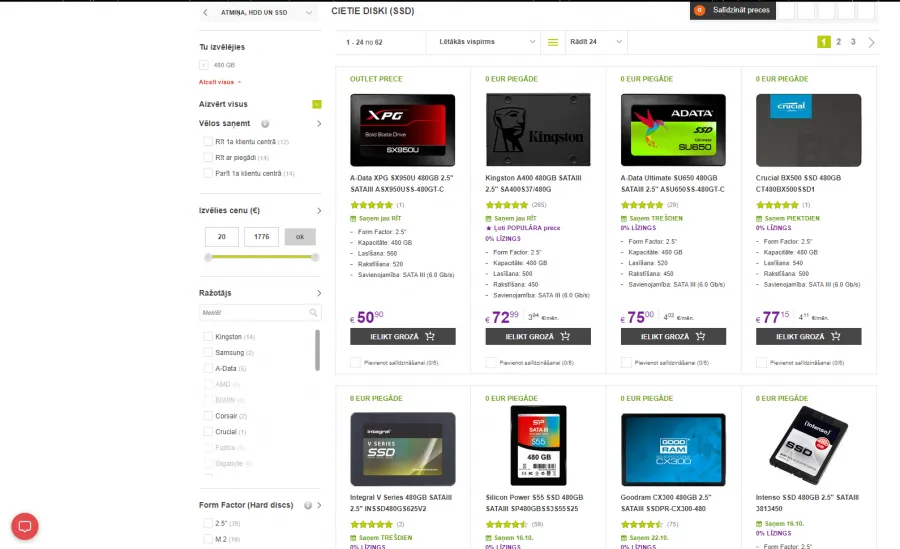Filter by Kingston manufacturer
This screenshot has height=549, width=900.
pos(208,337)
